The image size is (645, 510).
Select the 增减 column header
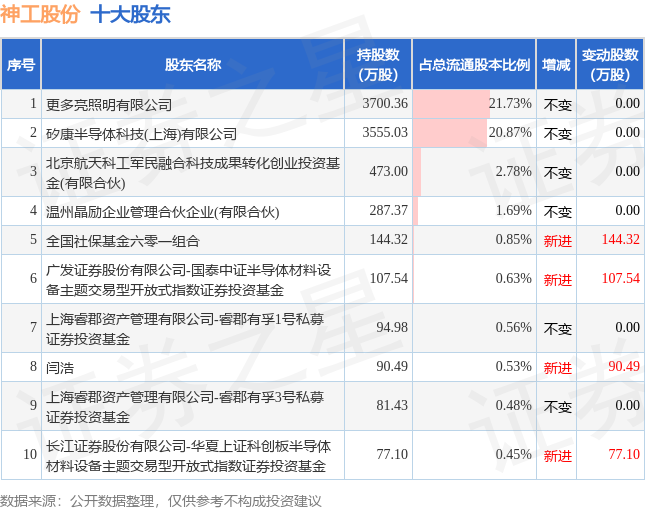(x=556, y=65)
